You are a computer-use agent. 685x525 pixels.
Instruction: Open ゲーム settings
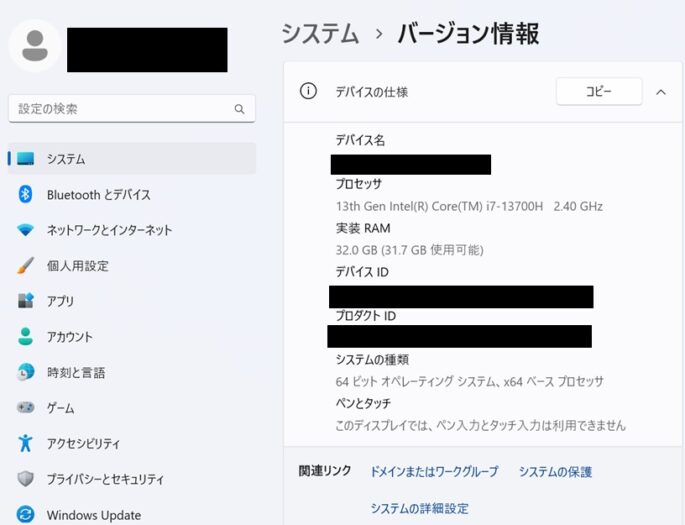[x=132, y=408]
